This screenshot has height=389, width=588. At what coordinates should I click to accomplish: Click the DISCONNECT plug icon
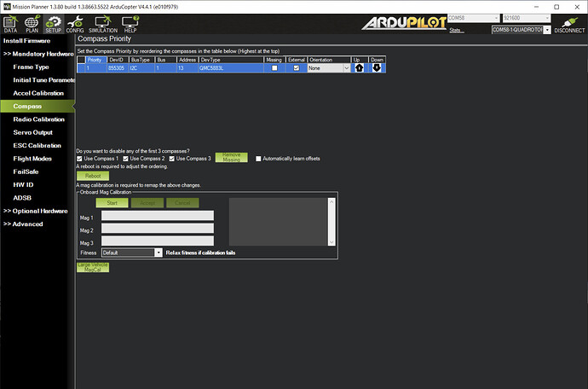[569, 25]
